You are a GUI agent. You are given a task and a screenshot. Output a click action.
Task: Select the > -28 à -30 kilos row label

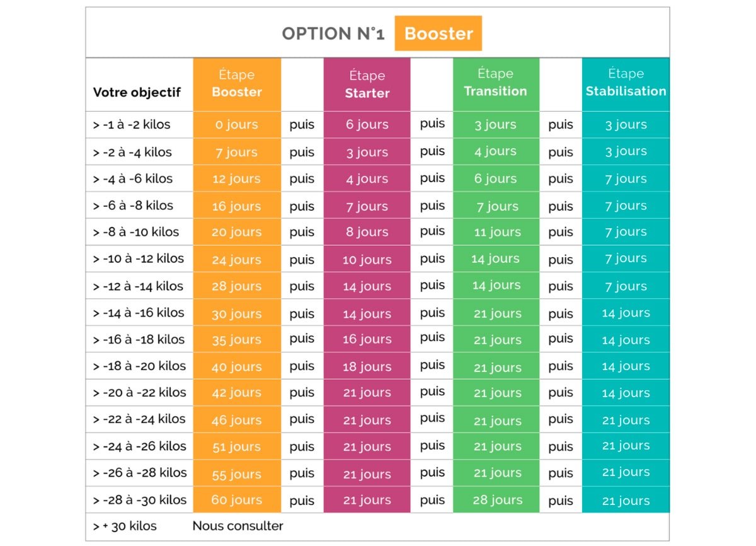139,500
